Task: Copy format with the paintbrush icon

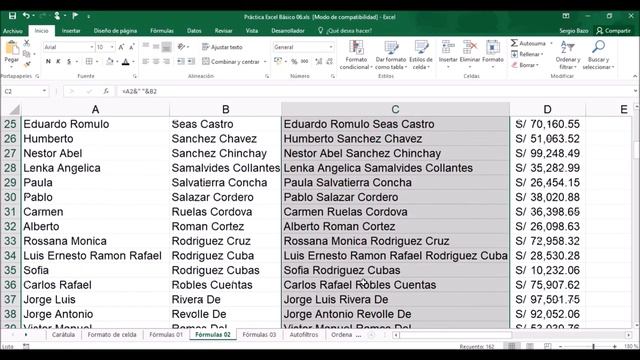Action: coord(27,64)
